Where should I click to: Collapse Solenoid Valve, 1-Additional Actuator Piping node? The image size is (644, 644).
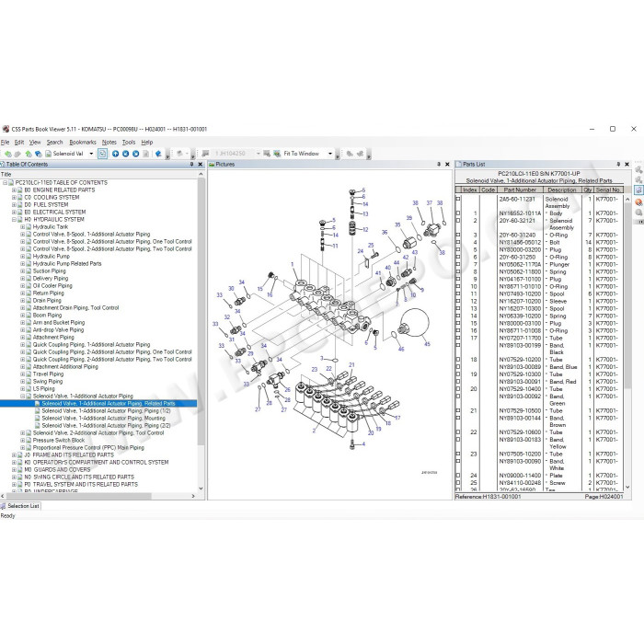(x=23, y=397)
